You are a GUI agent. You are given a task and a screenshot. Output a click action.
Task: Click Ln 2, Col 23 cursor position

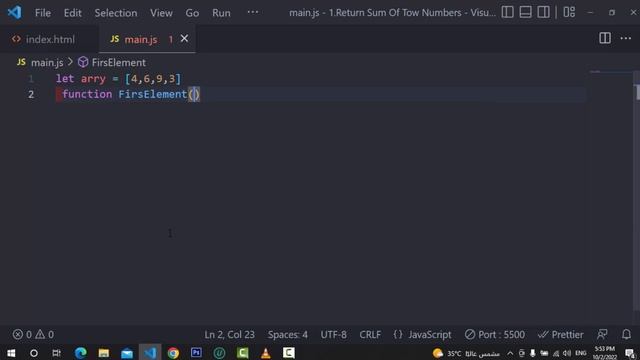tap(229, 334)
